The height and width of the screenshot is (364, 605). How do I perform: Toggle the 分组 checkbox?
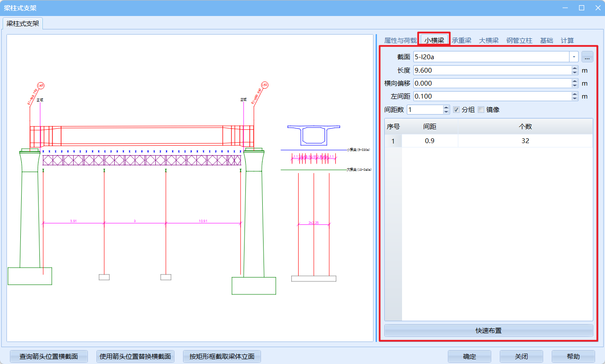click(x=456, y=110)
